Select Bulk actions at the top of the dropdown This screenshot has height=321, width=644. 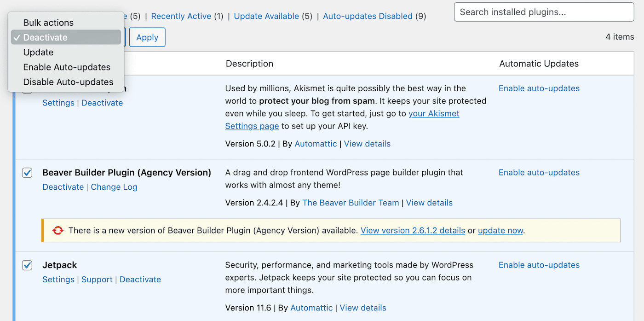(48, 22)
